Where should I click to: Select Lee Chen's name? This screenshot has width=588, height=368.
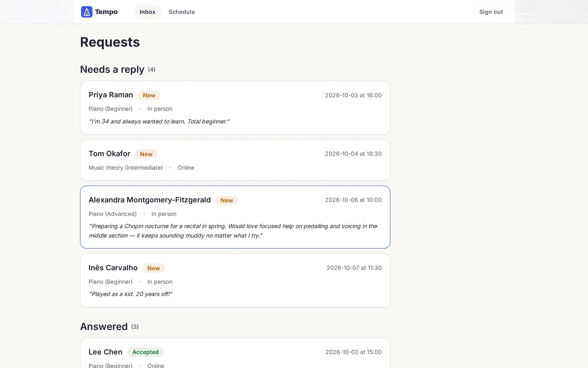coord(105,352)
